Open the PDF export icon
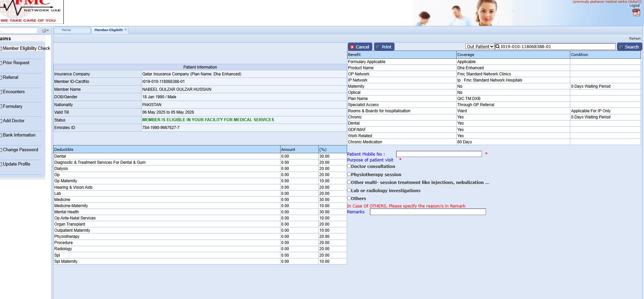This screenshot has height=299, width=644. click(x=636, y=13)
